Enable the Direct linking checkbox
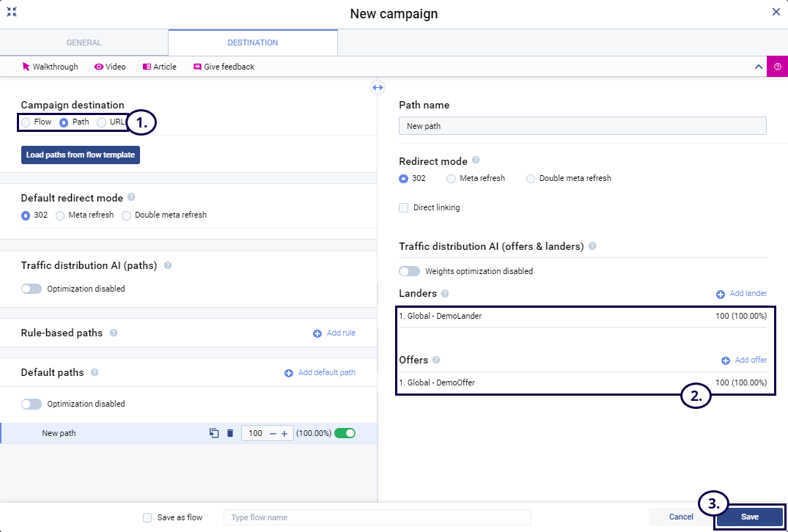Screen dimensions: 788x532 click(x=404, y=207)
